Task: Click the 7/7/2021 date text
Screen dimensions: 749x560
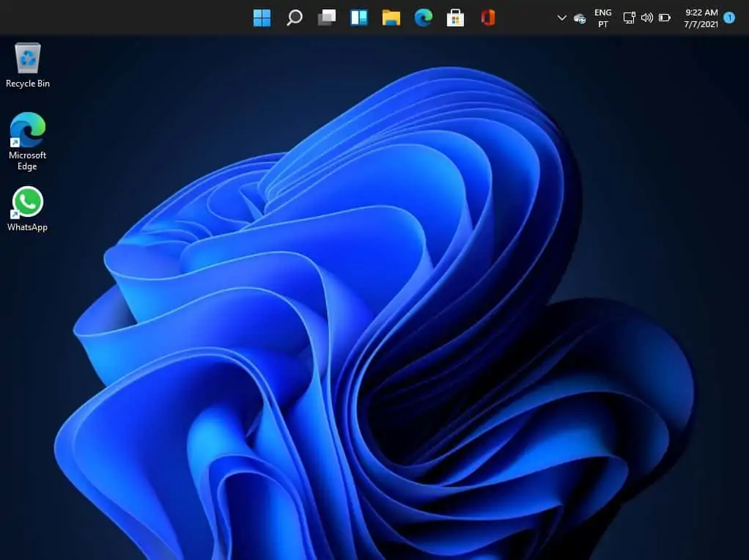Action: [x=701, y=24]
